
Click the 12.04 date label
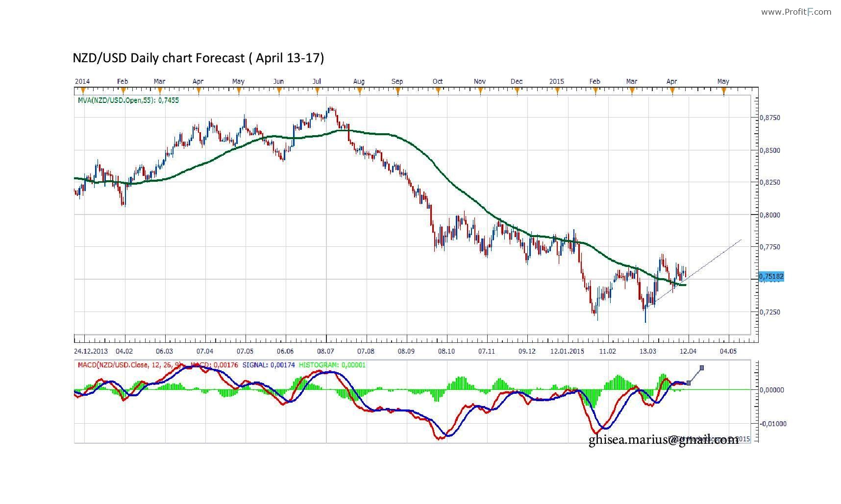[688, 351]
